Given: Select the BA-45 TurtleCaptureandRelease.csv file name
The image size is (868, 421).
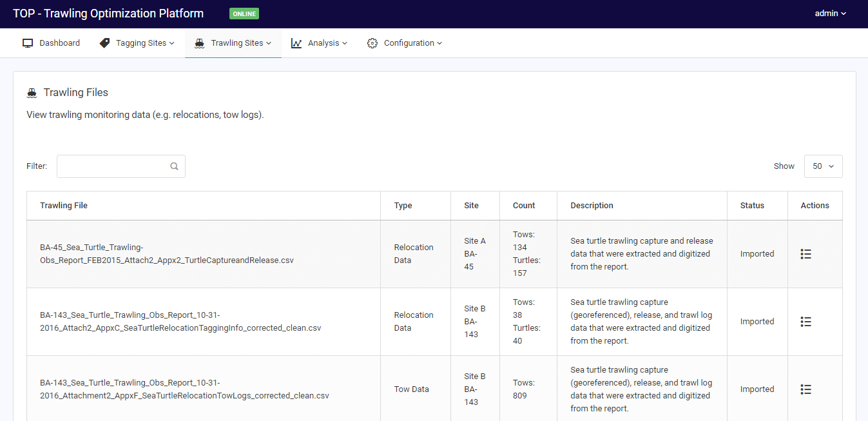Looking at the screenshot, I should click(x=167, y=254).
